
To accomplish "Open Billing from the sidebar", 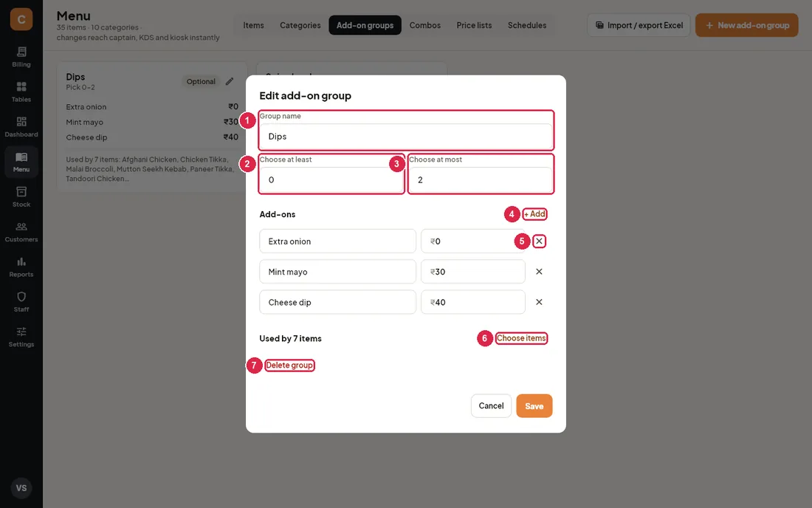I will pos(21,57).
